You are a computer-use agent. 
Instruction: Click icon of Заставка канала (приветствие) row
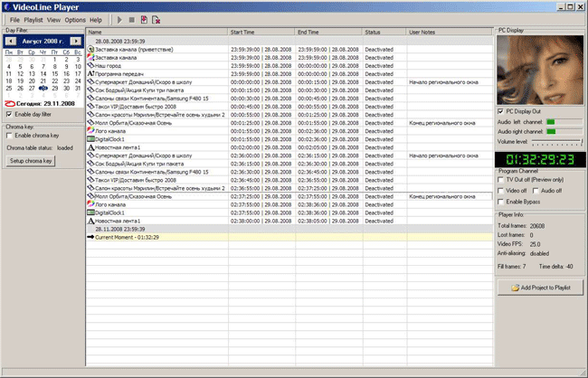(90, 49)
